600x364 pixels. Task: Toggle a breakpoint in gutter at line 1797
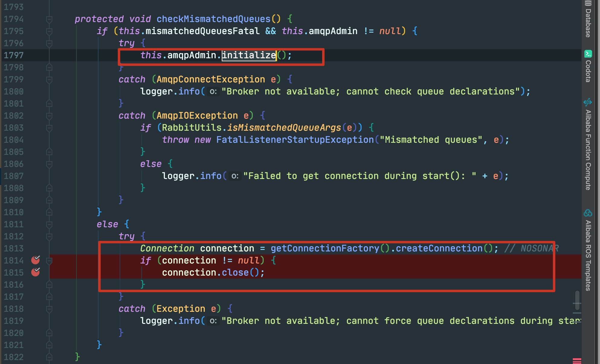tap(35, 56)
